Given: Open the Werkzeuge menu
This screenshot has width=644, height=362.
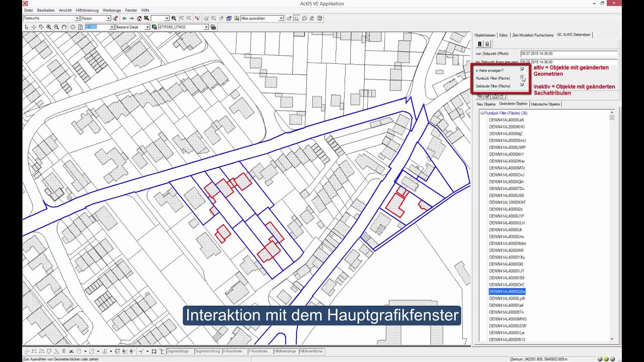Looking at the screenshot, I should [112, 10].
